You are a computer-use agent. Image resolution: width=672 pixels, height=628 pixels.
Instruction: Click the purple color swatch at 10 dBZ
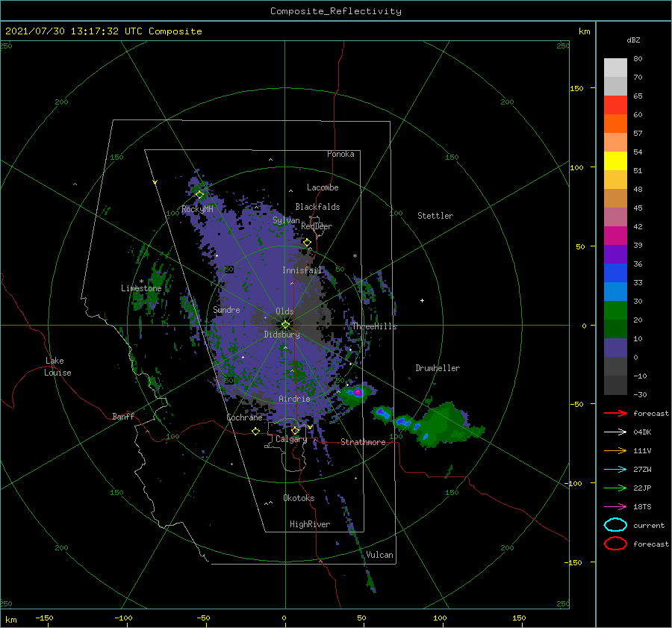tap(615, 347)
